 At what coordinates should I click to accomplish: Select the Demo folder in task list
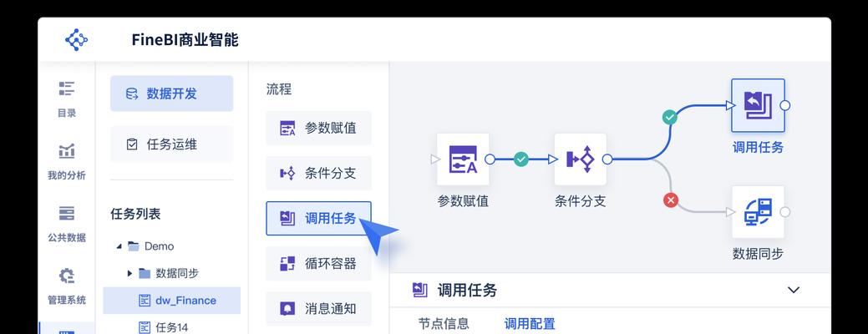(150, 246)
